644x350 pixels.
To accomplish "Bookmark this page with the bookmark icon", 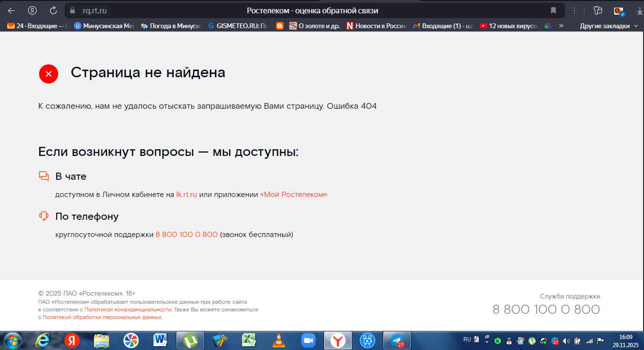I will pos(553,10).
